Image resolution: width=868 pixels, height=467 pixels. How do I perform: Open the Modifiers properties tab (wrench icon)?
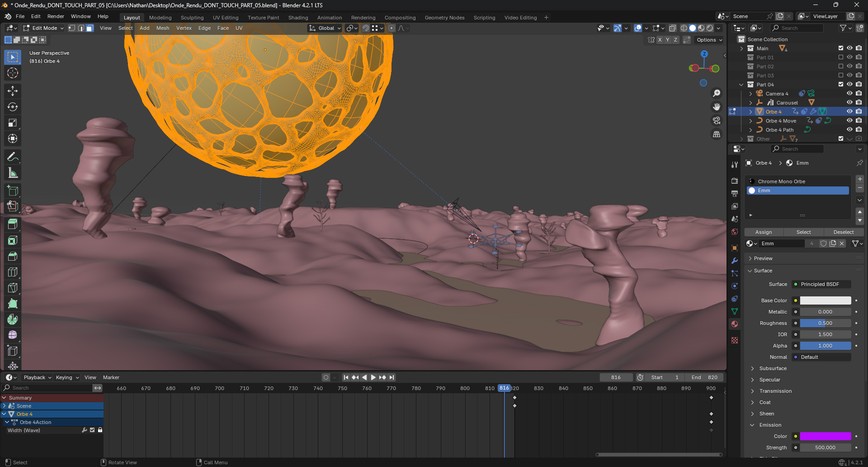(x=735, y=261)
